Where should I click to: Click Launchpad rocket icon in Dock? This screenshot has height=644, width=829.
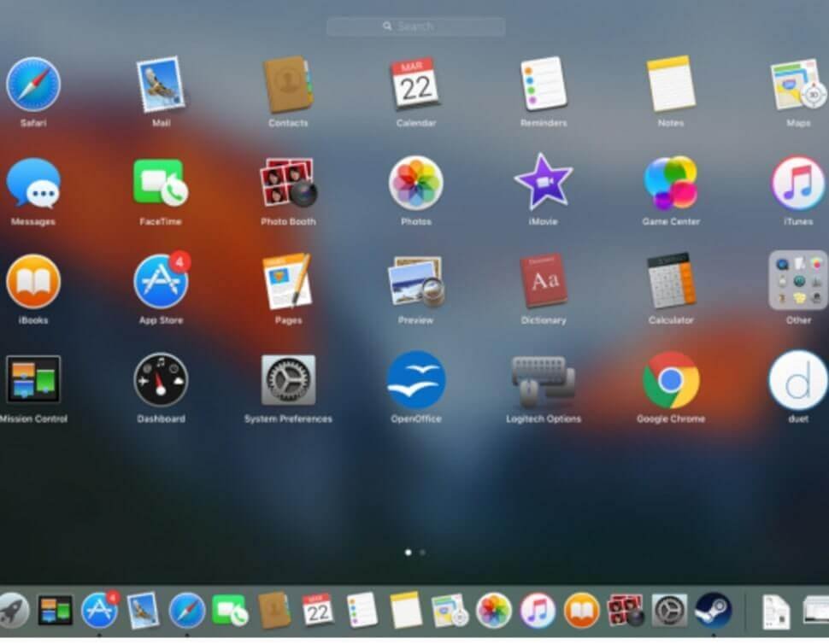click(13, 611)
